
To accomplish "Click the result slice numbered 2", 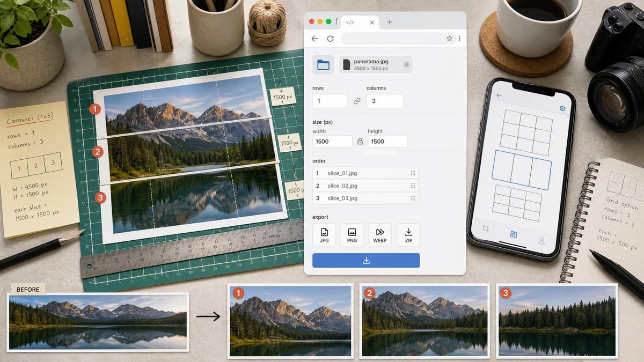I will [x=425, y=321].
